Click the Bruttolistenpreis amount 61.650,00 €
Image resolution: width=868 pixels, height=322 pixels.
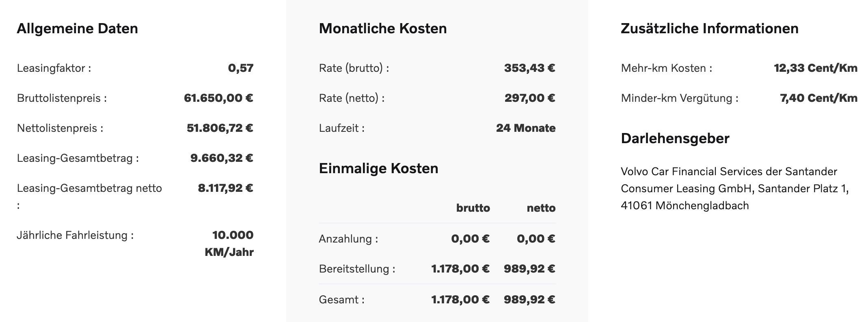coord(218,98)
